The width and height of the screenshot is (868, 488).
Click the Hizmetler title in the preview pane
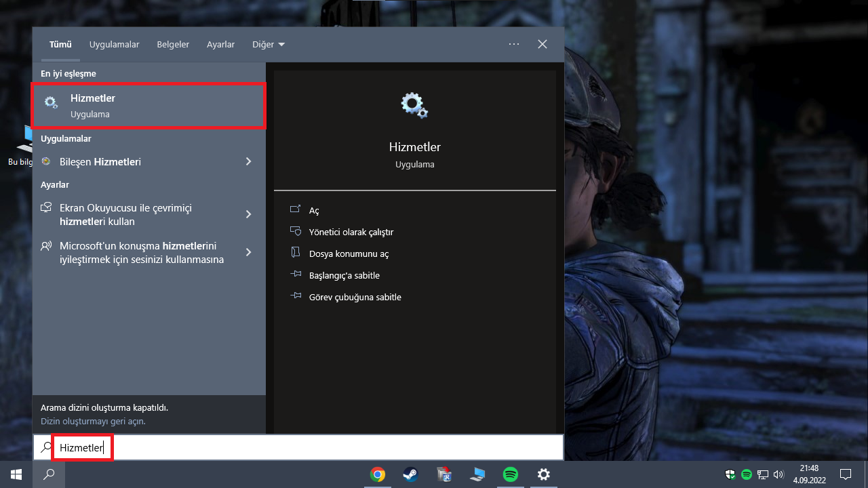tap(414, 147)
